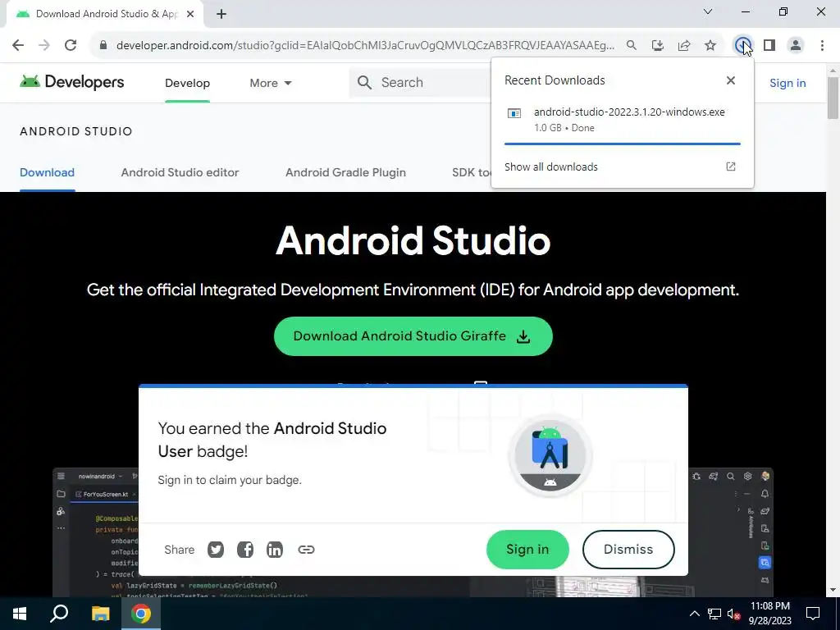
Task: Open Windows notification center
Action: (x=813, y=614)
